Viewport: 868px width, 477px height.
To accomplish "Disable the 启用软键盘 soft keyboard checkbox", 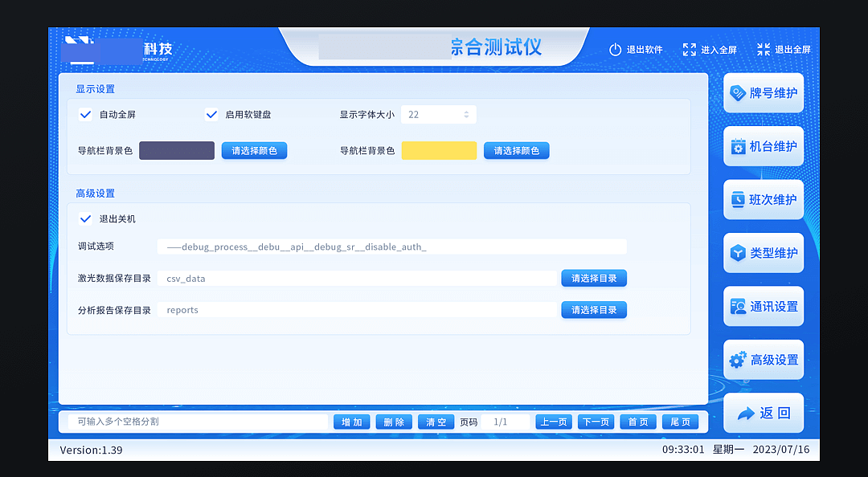I will click(211, 114).
